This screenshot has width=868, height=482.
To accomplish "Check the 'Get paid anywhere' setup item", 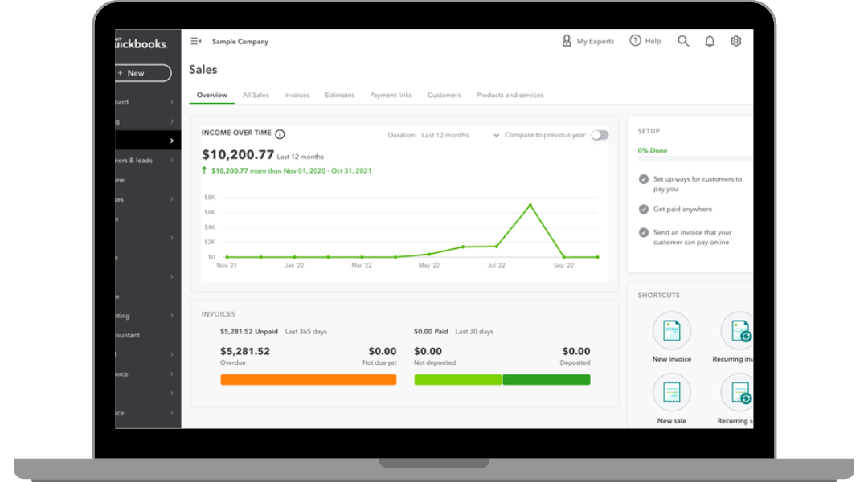I will tap(644, 209).
